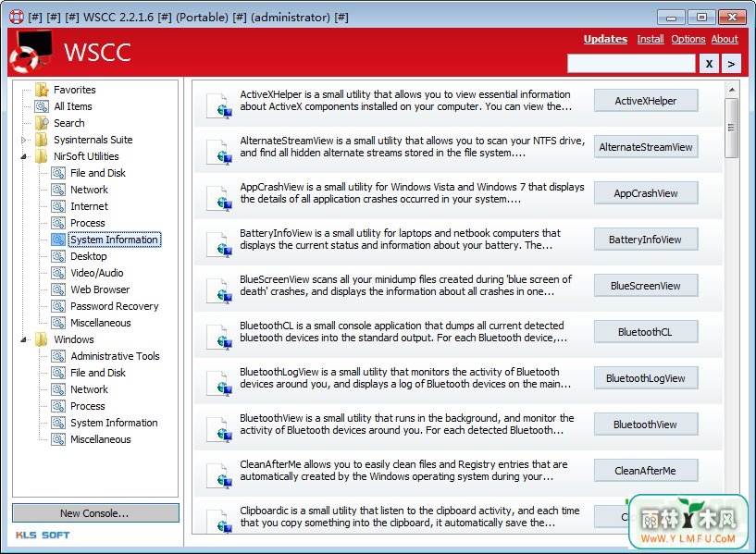
Task: Collapse the NirSoft Utilities tree node
Action: [x=24, y=156]
